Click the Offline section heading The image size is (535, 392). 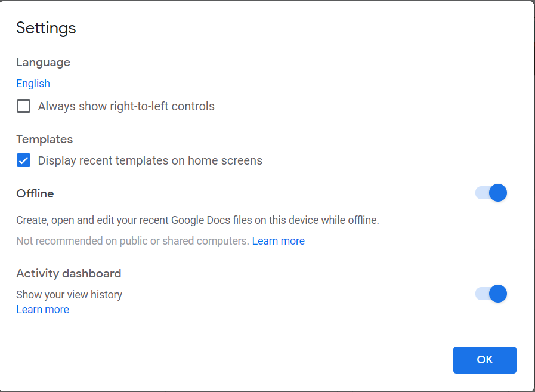[35, 193]
